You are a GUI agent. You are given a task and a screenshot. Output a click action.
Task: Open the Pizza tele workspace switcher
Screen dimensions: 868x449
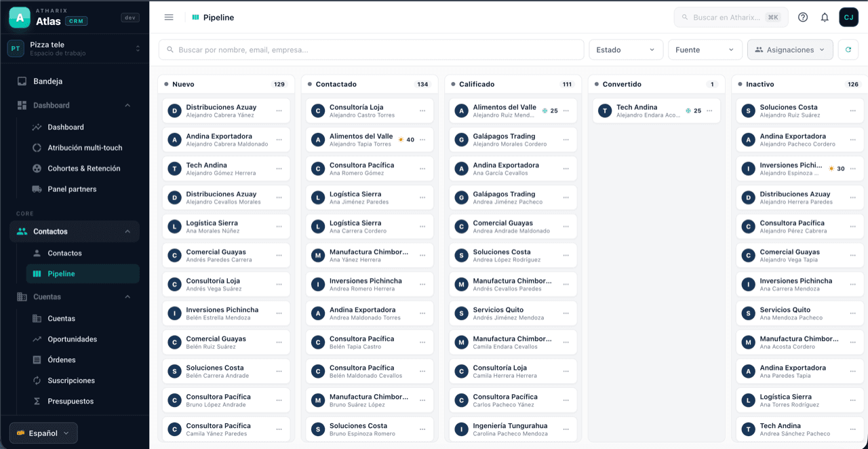pyautogui.click(x=75, y=48)
